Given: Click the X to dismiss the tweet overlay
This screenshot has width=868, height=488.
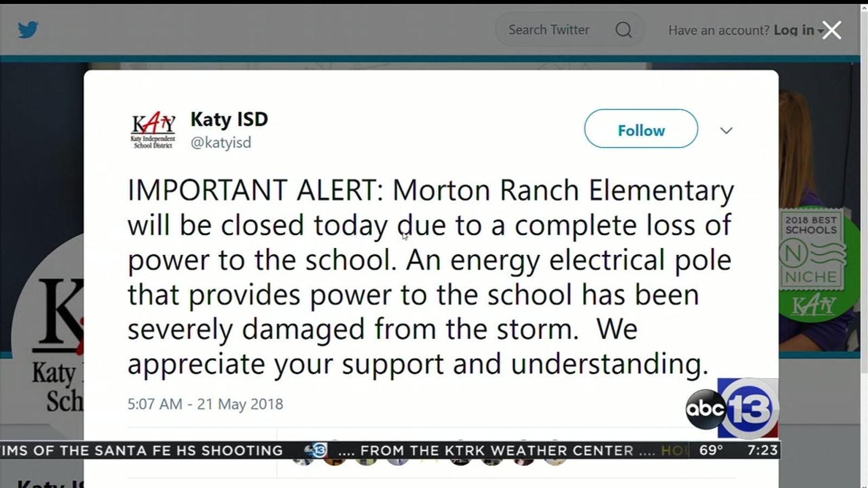Looking at the screenshot, I should [831, 30].
